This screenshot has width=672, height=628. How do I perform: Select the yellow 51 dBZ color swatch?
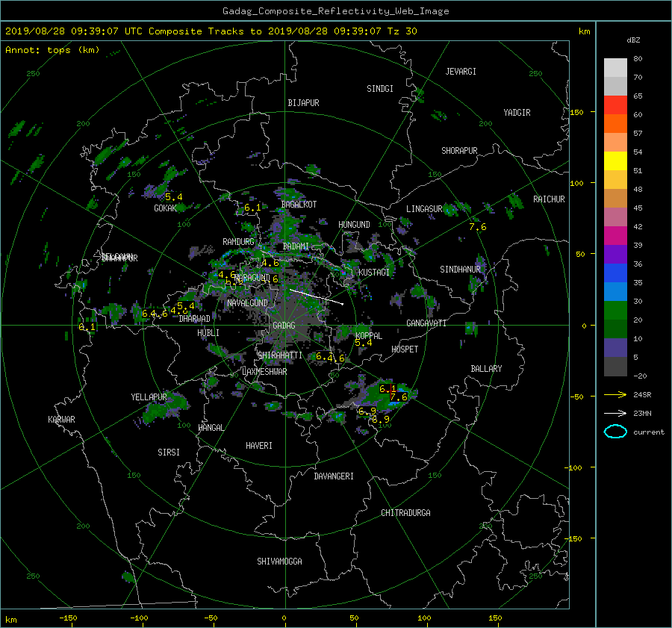pos(615,161)
